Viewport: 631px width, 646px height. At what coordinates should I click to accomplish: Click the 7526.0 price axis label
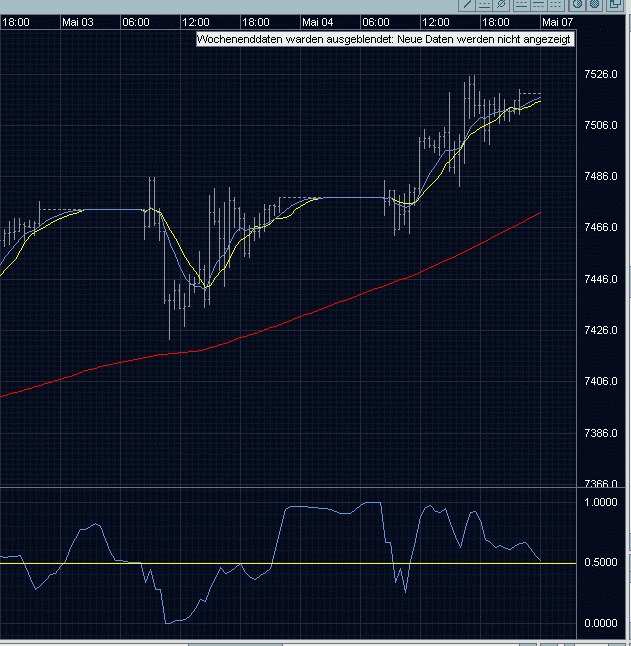(x=601, y=74)
